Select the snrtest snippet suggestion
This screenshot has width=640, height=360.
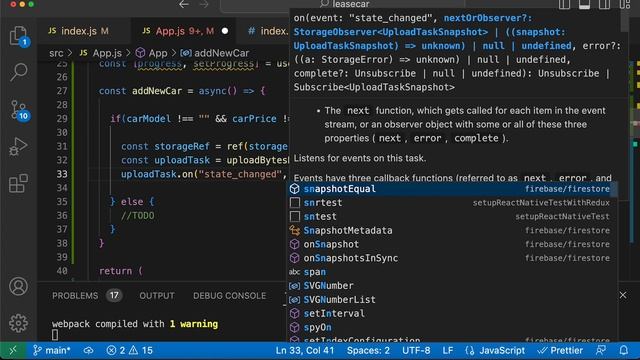(451, 203)
